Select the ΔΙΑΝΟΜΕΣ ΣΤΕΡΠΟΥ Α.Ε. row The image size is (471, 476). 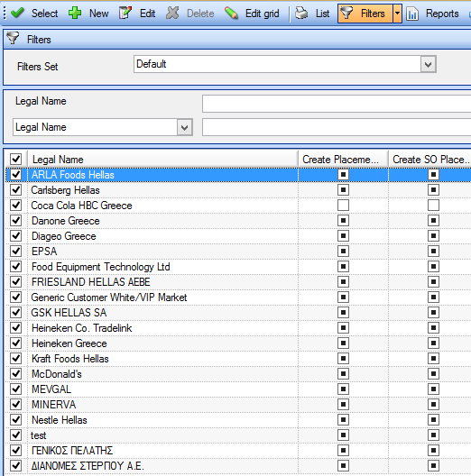coord(238,466)
